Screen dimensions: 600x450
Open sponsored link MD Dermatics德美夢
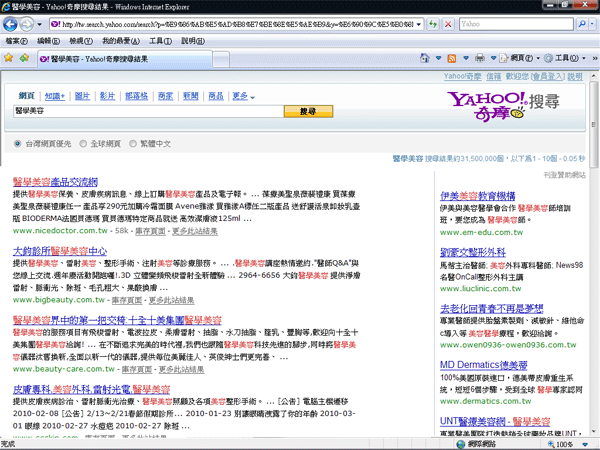click(484, 365)
